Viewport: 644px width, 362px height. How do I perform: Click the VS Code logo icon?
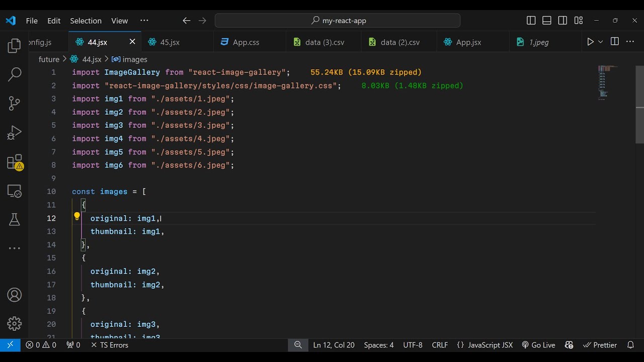11,21
